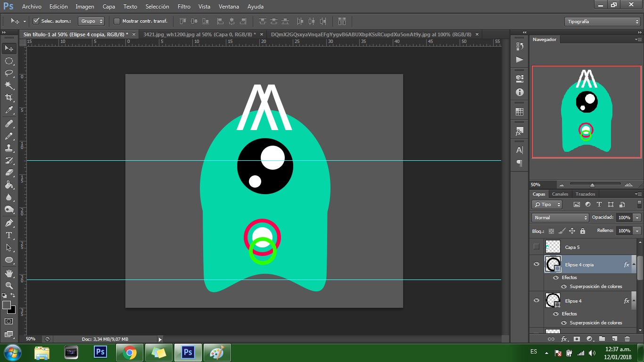Open the Tipo layer filter dropdown
The width and height of the screenshot is (644, 362).
click(x=547, y=205)
